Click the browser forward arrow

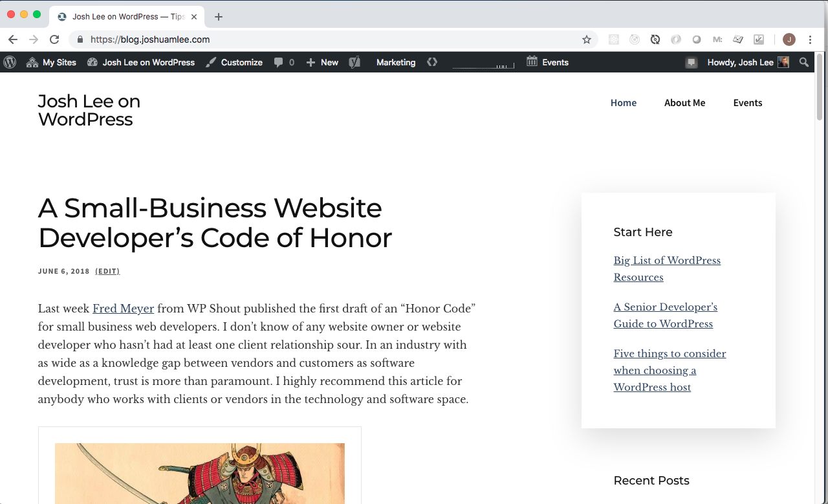[34, 39]
